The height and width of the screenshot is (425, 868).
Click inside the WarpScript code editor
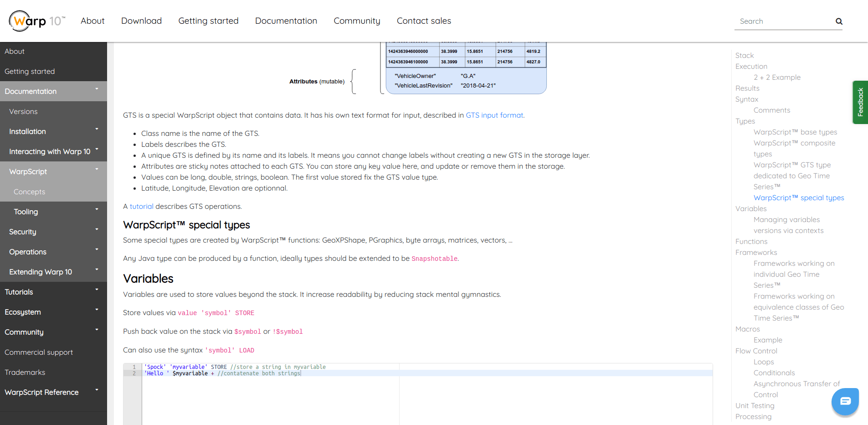pos(410,397)
